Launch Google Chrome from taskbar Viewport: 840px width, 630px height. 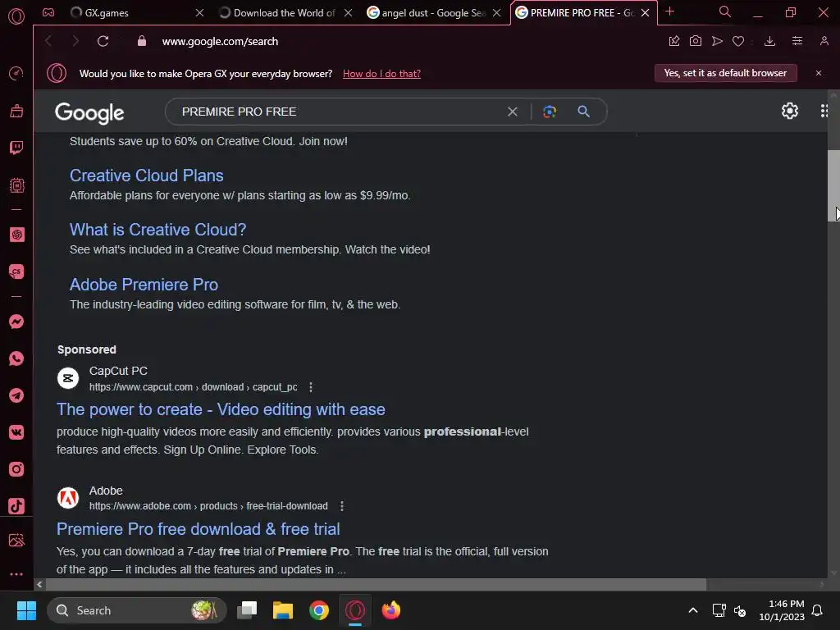(319, 610)
